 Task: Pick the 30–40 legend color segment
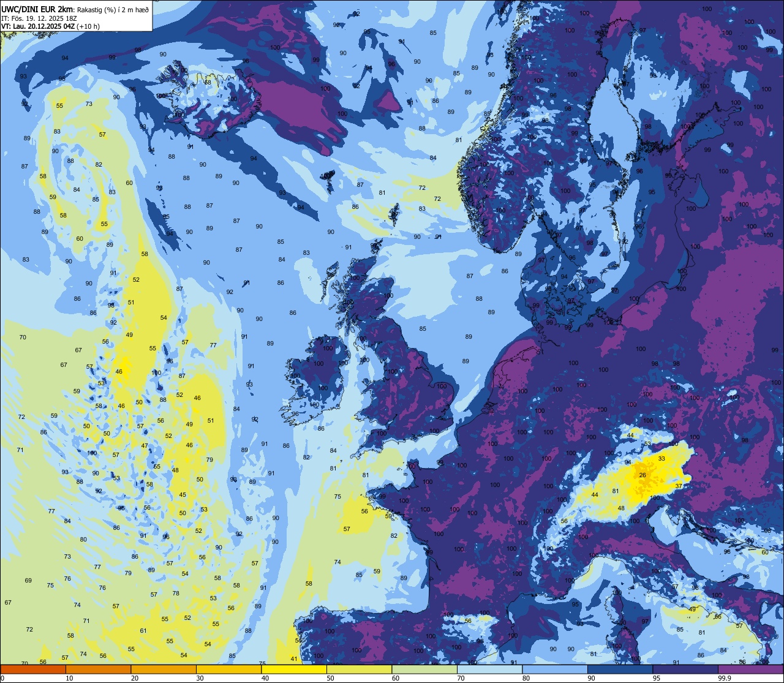coord(228,669)
